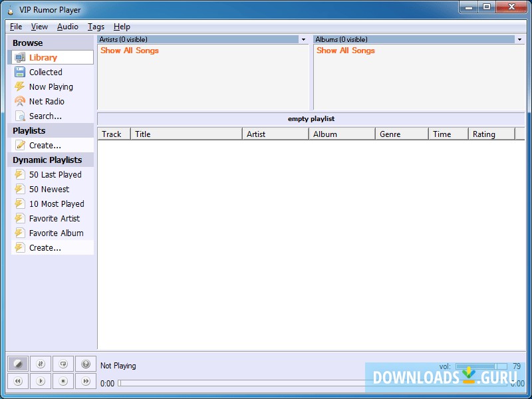
Task: Click the question mark help button
Action: click(86, 364)
